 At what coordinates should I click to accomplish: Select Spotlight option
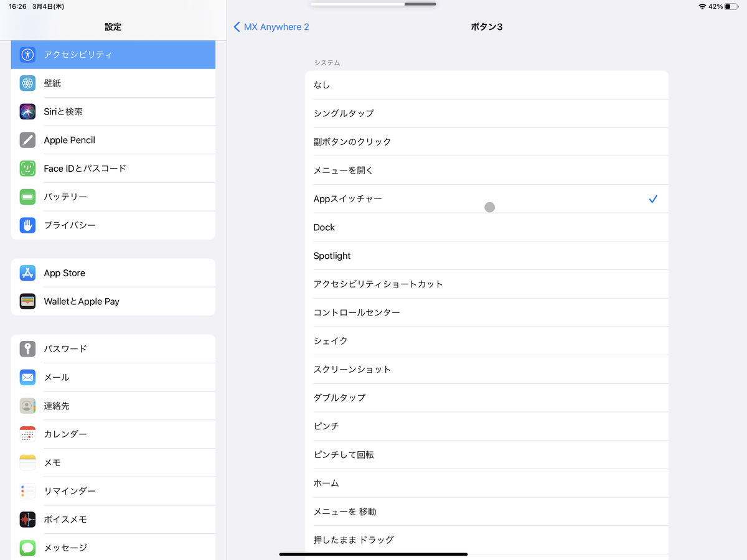point(487,256)
